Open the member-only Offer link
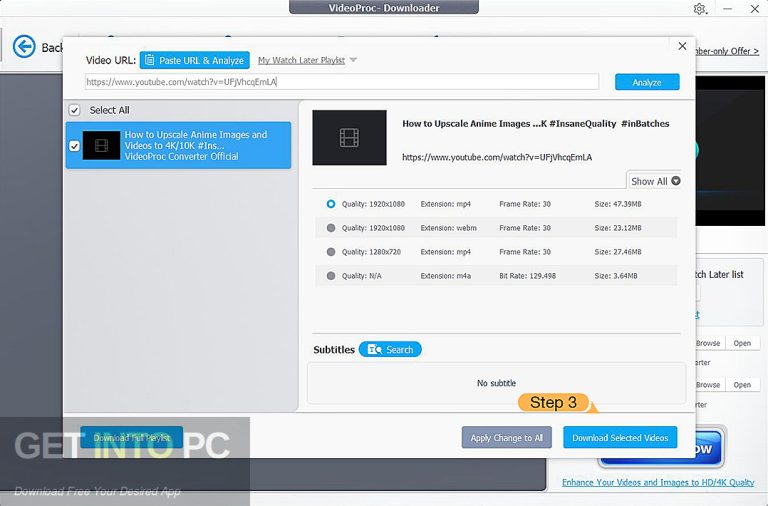 727,51
